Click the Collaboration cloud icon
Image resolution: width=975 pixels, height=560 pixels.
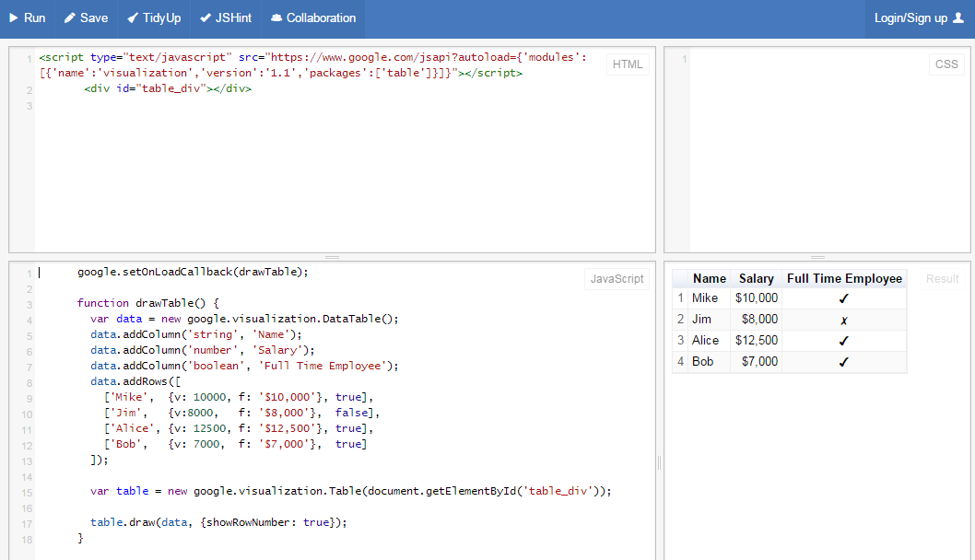pyautogui.click(x=276, y=18)
